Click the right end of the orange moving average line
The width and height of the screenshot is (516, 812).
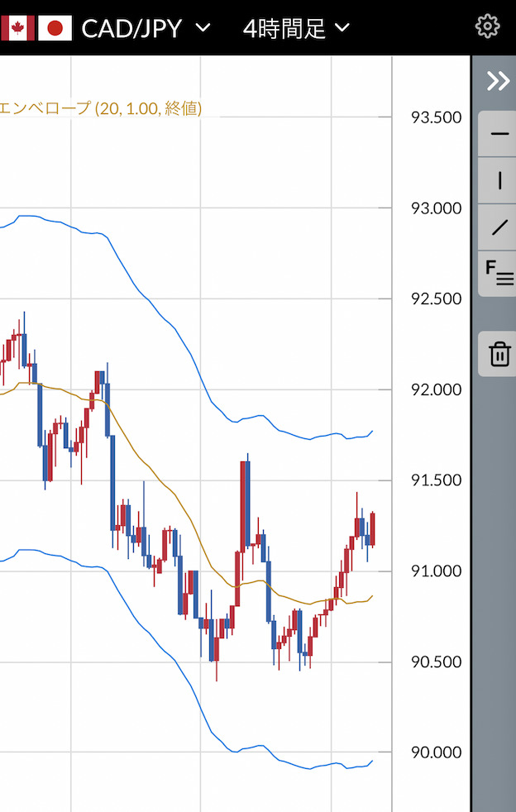(x=371, y=596)
